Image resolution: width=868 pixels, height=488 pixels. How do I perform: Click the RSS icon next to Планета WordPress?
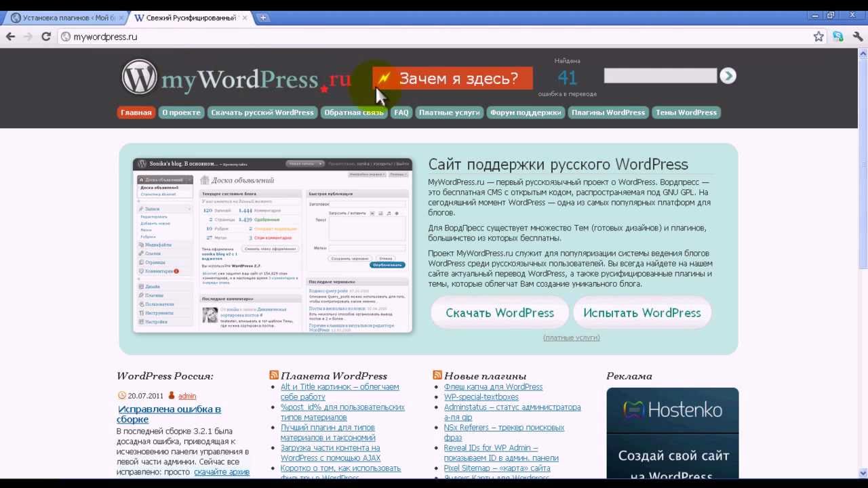274,375
